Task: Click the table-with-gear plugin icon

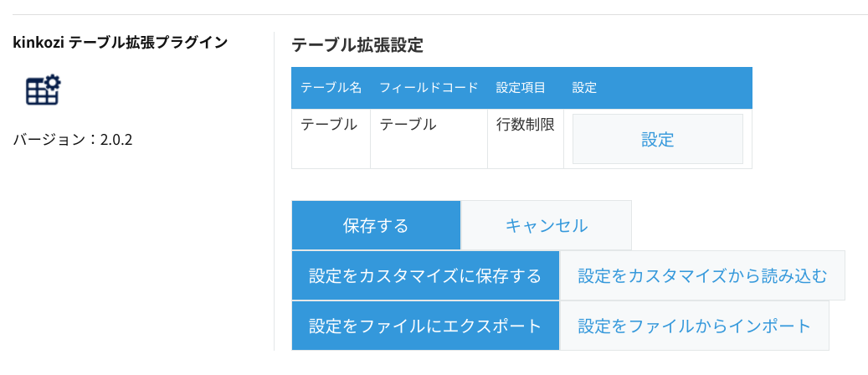Action: (44, 91)
